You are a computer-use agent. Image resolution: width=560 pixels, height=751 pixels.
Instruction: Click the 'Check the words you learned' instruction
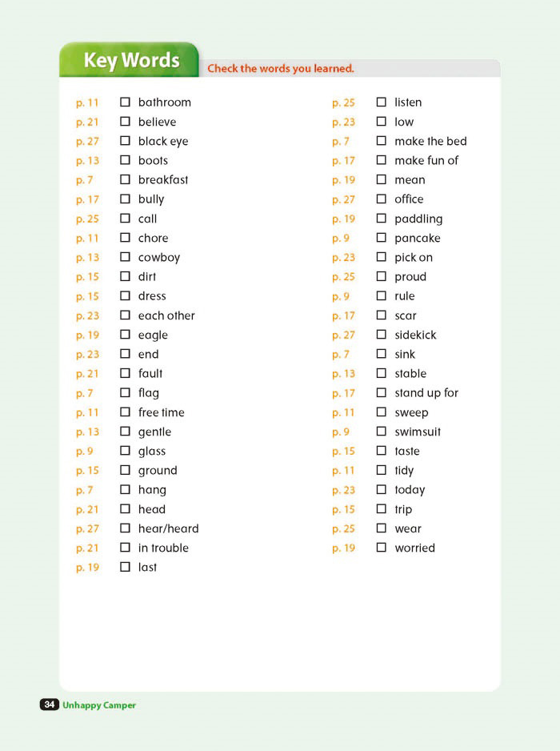coord(281,69)
